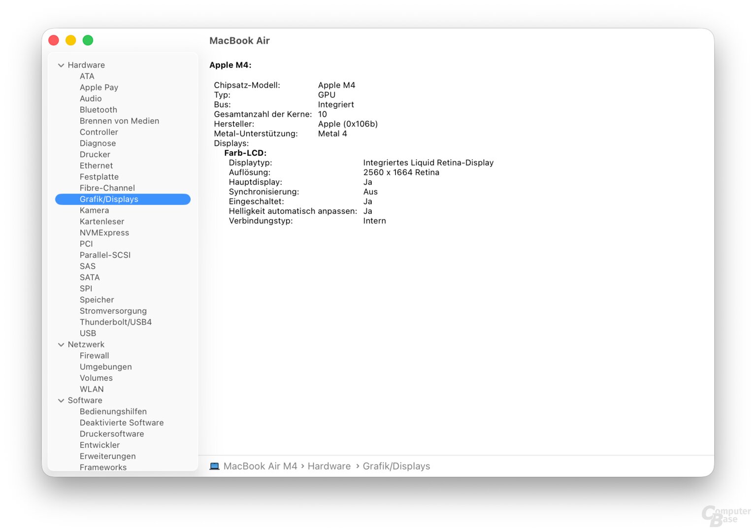Screen dimensions: 756x532
Task: Select Controller in the sidebar
Action: [99, 132]
